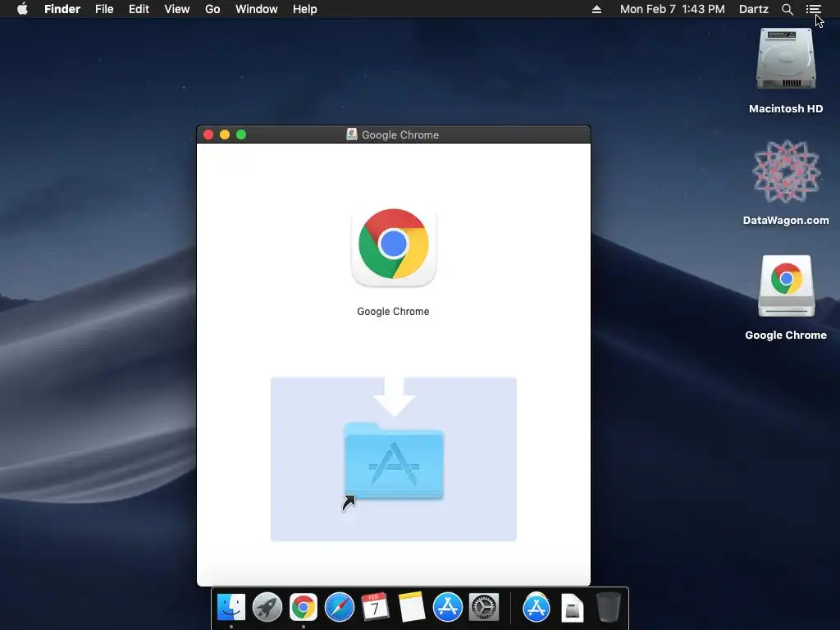Open the Window menu
The width and height of the screenshot is (840, 630).
pos(257,9)
